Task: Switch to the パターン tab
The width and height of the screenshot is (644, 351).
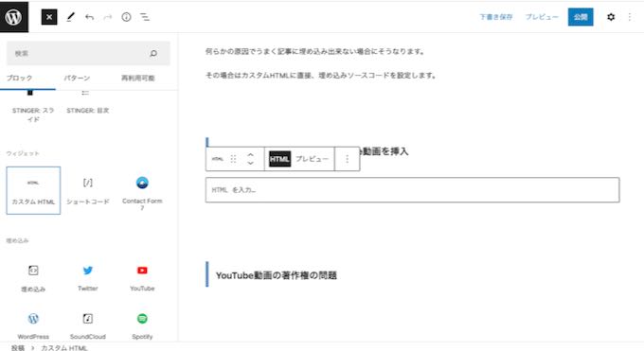Action: [77, 78]
